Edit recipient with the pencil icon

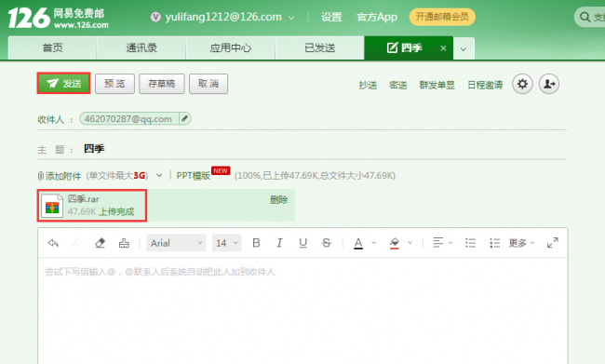185,118
